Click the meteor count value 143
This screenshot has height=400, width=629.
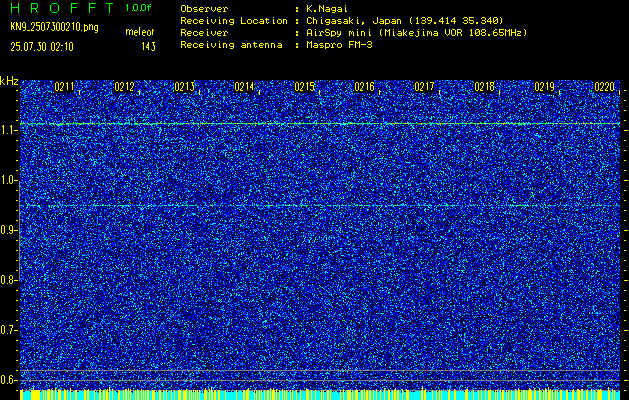[x=148, y=47]
